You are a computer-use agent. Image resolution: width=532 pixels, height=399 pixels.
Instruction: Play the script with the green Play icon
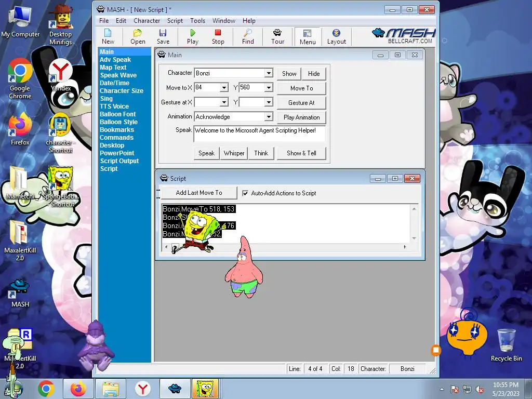click(192, 37)
